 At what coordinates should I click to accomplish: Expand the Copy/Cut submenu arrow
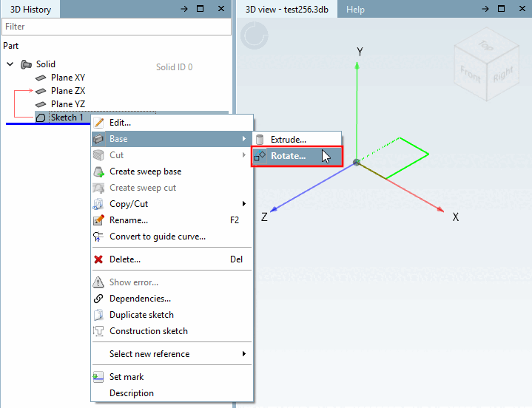[244, 204]
